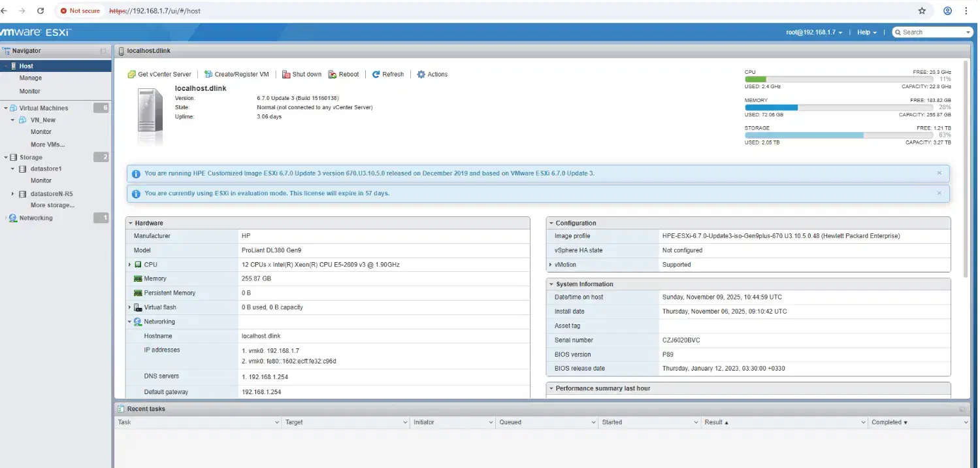The image size is (980, 468).
Task: Expand the datastoreN-R5 tree node
Action: (x=13, y=194)
